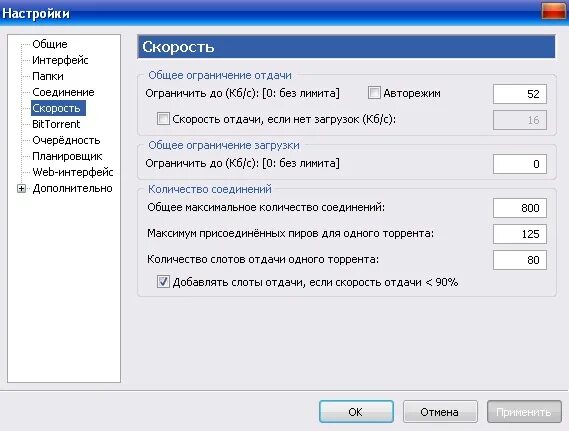Image resolution: width=569 pixels, height=431 pixels.
Task: Click the peers per torrent field showing 125
Action: pyautogui.click(x=520, y=234)
